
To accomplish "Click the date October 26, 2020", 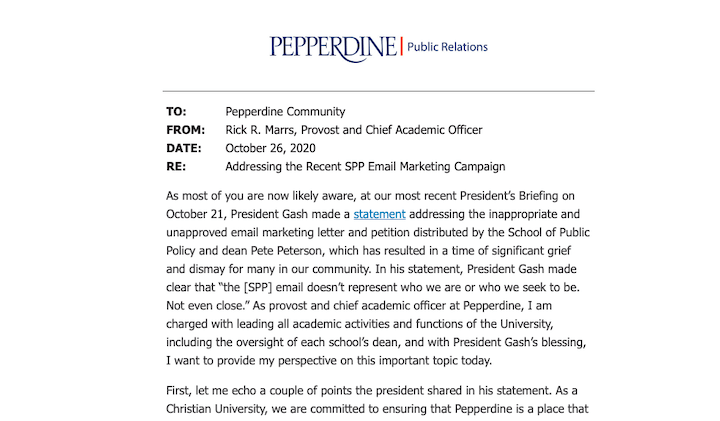I will click(x=270, y=148).
